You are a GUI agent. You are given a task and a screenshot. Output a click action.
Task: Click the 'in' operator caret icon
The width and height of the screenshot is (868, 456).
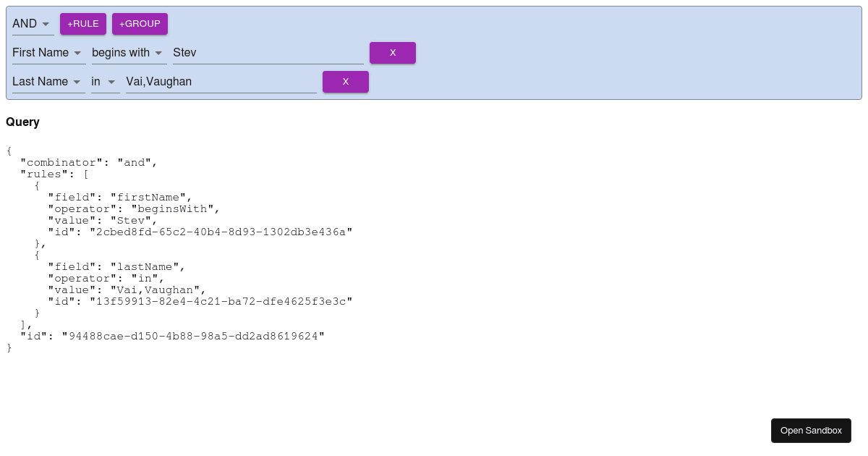point(113,82)
